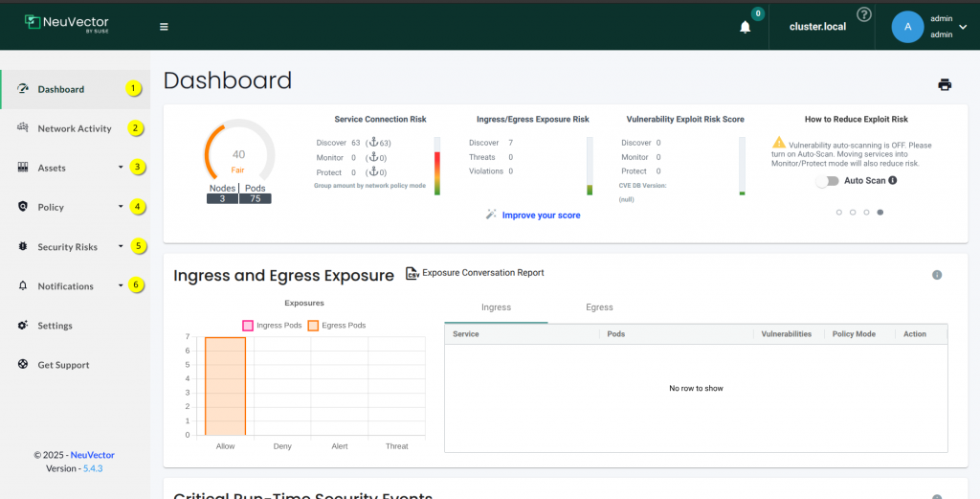Click the Improve your score link
This screenshot has height=499, width=980.
click(541, 215)
